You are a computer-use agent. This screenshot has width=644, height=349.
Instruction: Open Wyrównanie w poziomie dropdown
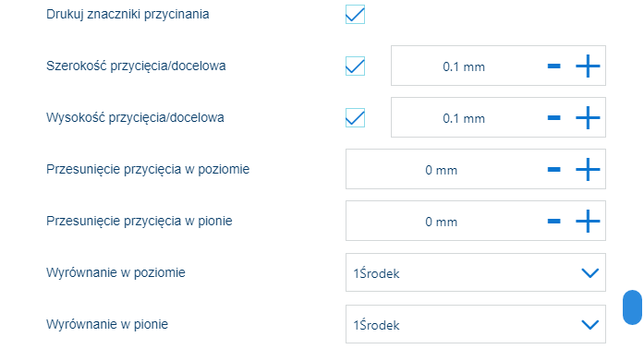pos(476,272)
